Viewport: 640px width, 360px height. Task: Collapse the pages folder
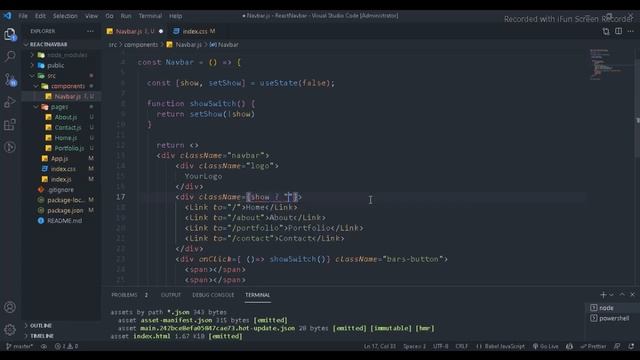(59, 107)
